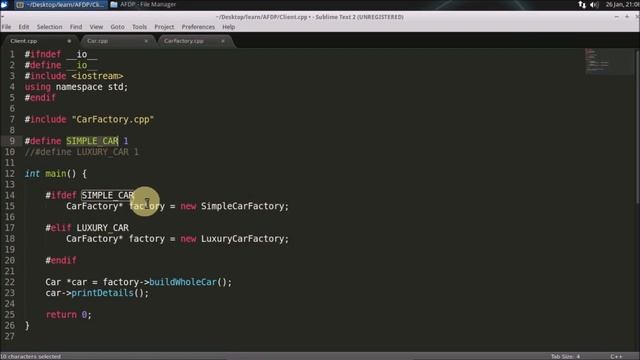Screen dimensions: 640x360
Task: Open the Preferences menu
Action: tap(198, 27)
